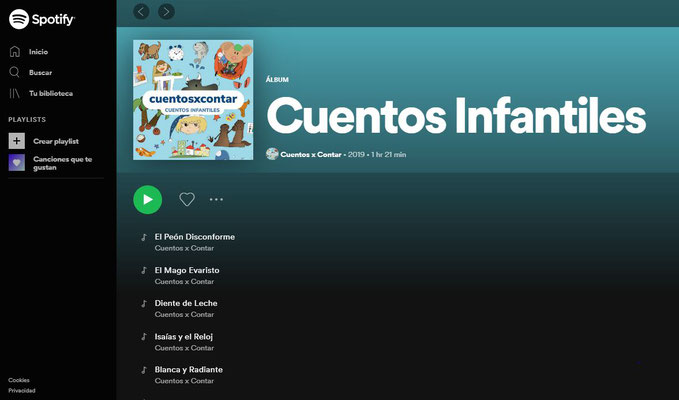Open artist Cuentos x Contar in header
This screenshot has height=400, width=679.
point(310,154)
